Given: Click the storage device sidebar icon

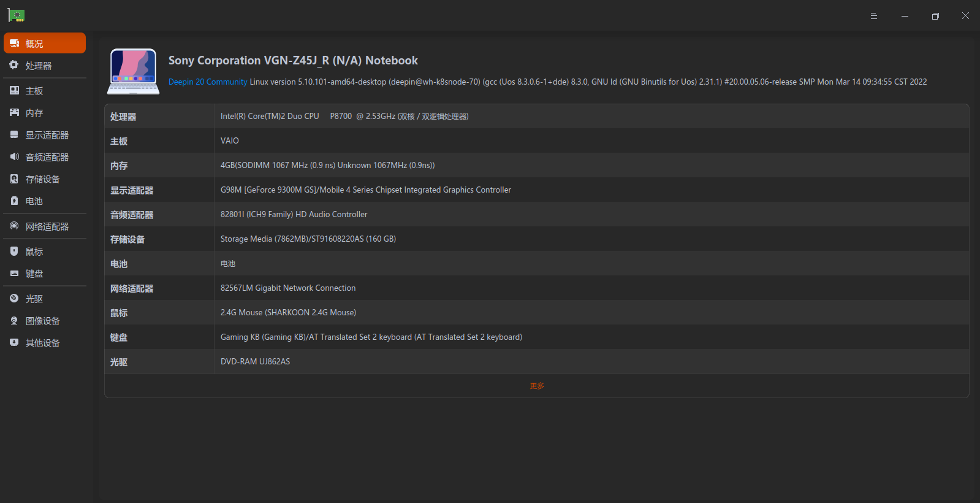Looking at the screenshot, I should (x=14, y=179).
